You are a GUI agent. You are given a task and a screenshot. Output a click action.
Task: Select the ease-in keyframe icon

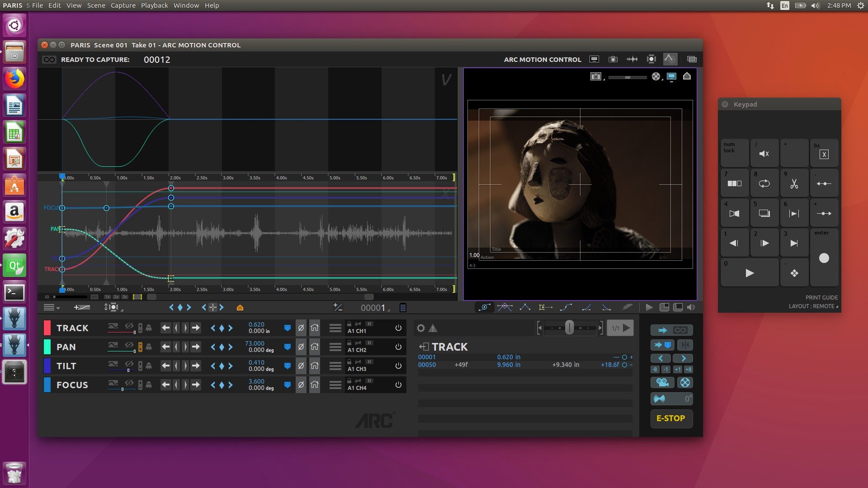click(x=586, y=307)
